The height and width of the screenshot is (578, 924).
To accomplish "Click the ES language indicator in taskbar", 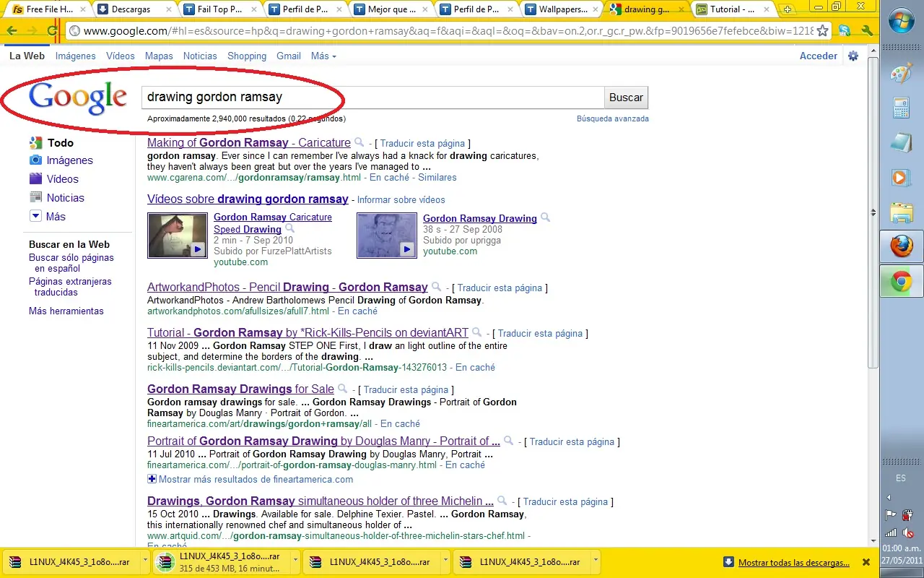I will click(901, 478).
